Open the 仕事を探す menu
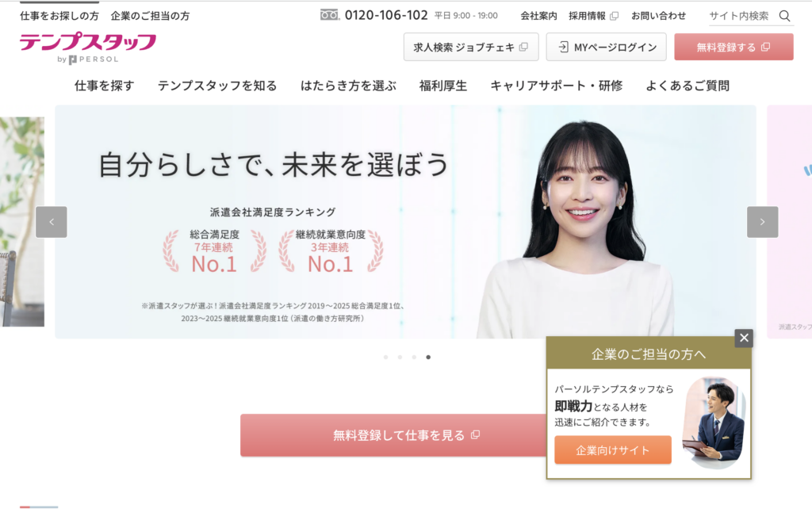Image resolution: width=812 pixels, height=520 pixels. 104,86
